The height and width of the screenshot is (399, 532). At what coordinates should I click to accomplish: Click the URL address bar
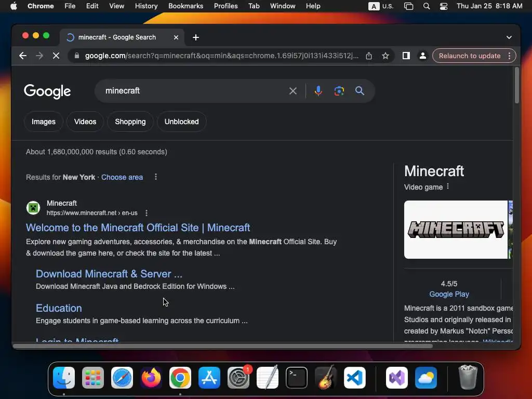coord(221,56)
